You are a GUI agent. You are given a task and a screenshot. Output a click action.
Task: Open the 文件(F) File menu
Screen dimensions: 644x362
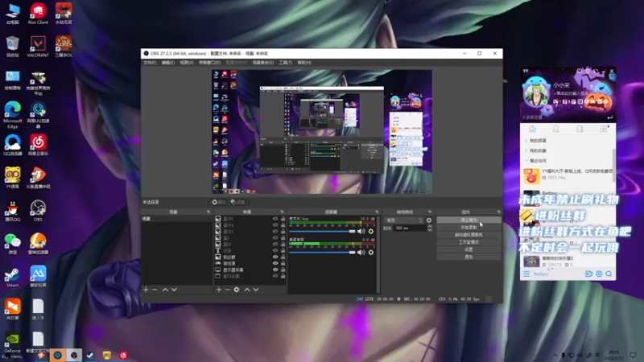click(150, 63)
